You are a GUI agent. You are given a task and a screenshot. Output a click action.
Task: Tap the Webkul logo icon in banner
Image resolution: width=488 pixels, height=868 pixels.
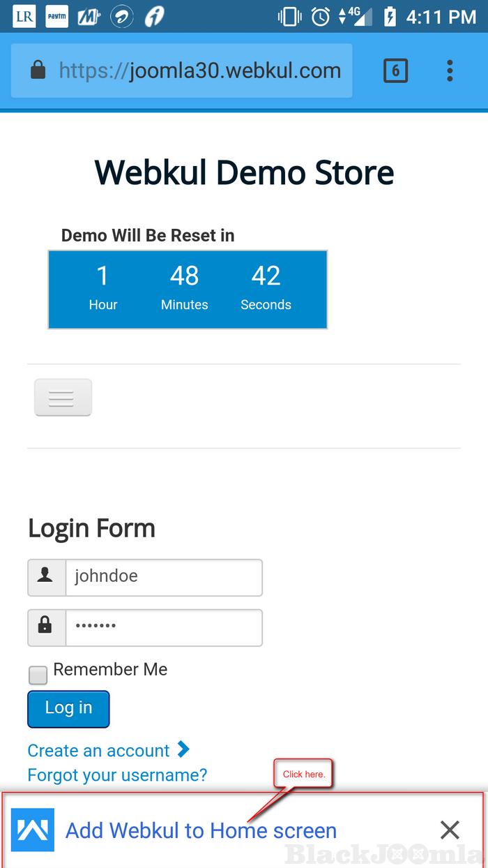33,830
